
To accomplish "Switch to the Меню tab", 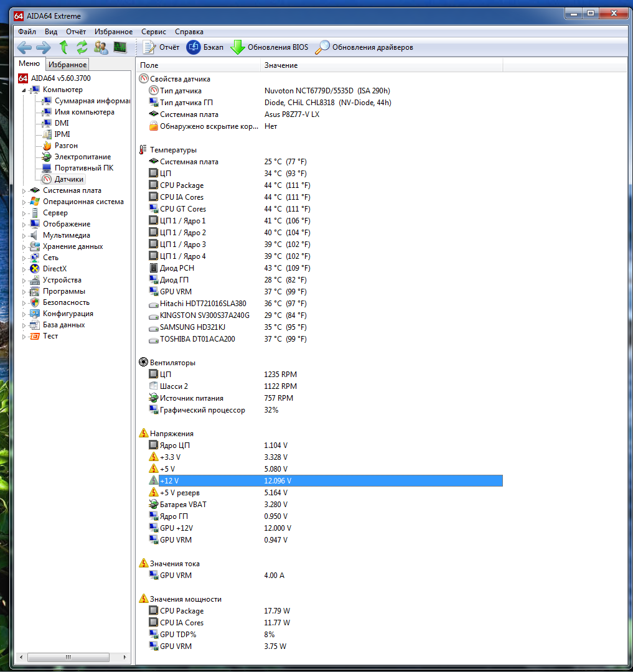I will (x=29, y=63).
